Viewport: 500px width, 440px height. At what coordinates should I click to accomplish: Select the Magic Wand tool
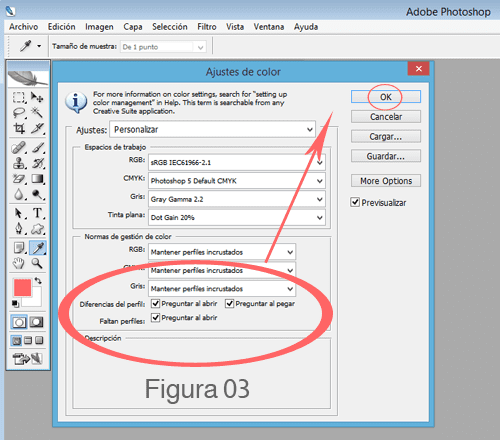tap(37, 113)
